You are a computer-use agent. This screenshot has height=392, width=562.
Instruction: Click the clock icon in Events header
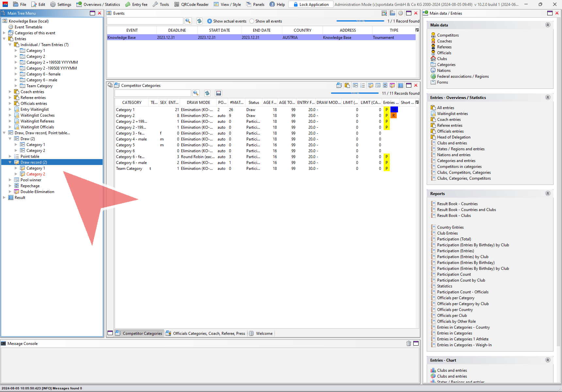tap(400, 13)
